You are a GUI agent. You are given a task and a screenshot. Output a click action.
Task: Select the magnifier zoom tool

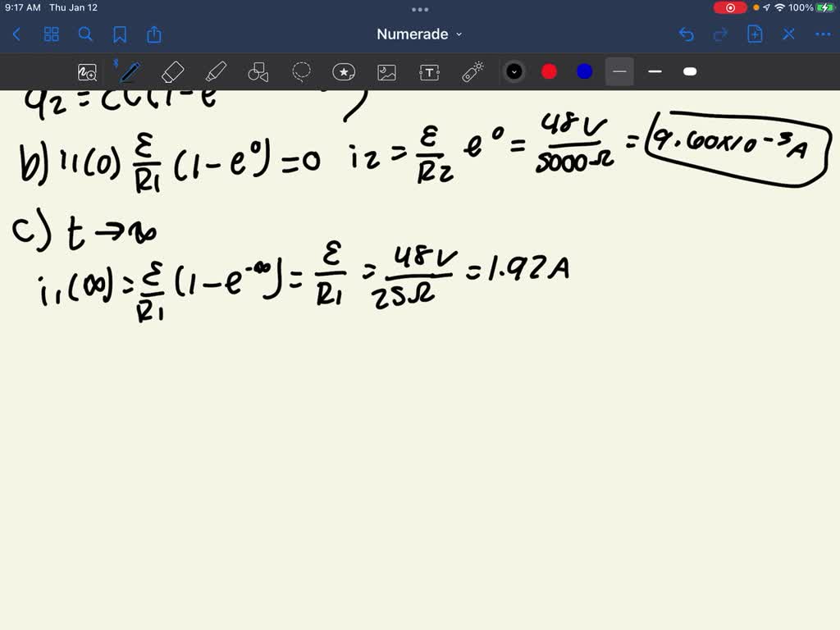coord(88,72)
